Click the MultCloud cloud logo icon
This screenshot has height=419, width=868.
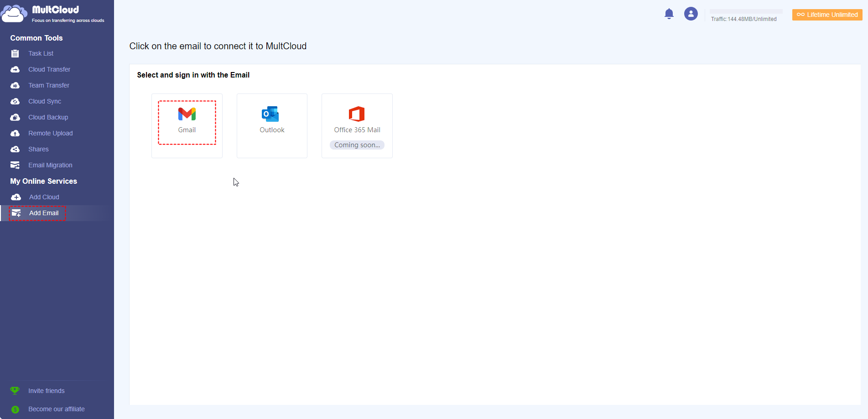(14, 14)
